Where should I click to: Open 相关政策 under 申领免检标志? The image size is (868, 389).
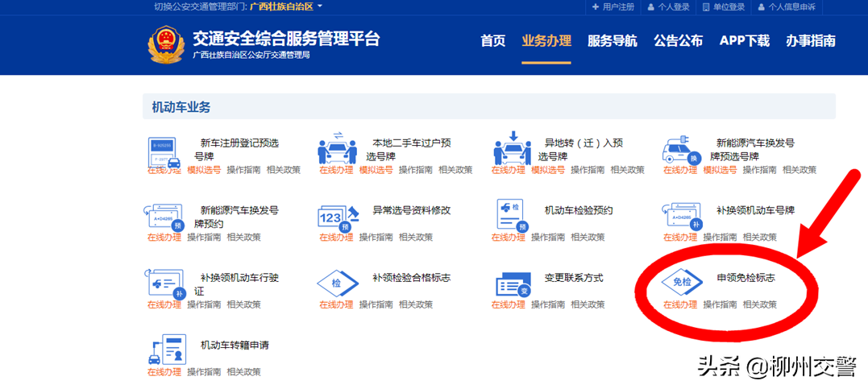click(760, 304)
